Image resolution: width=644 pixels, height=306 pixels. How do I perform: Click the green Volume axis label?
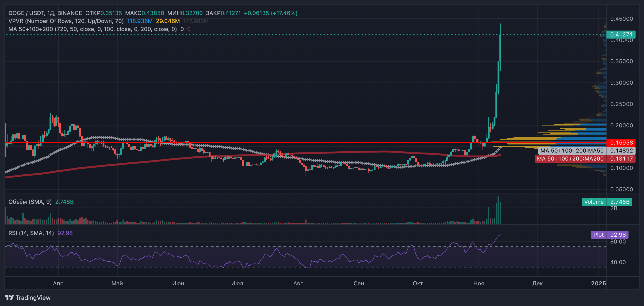click(x=594, y=202)
